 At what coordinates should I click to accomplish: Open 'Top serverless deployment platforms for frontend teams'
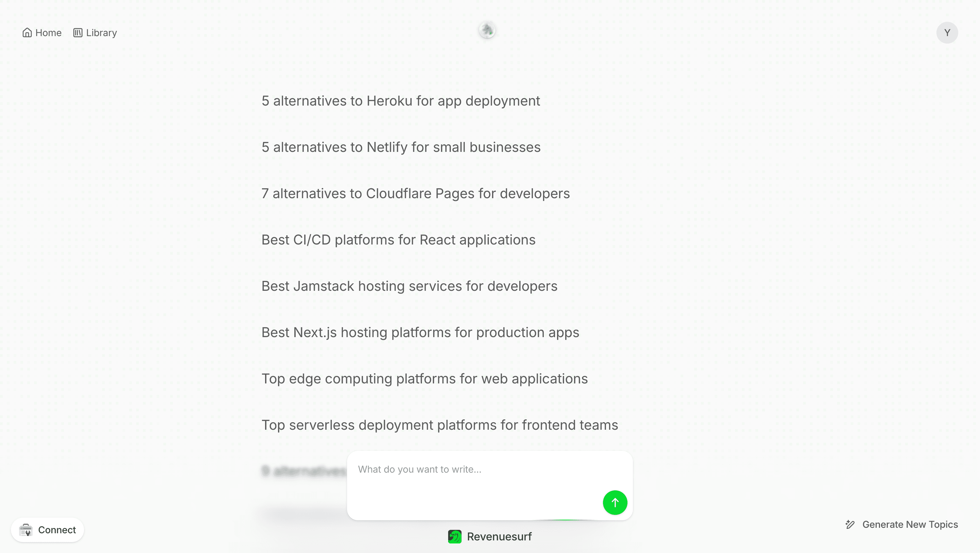[440, 425]
